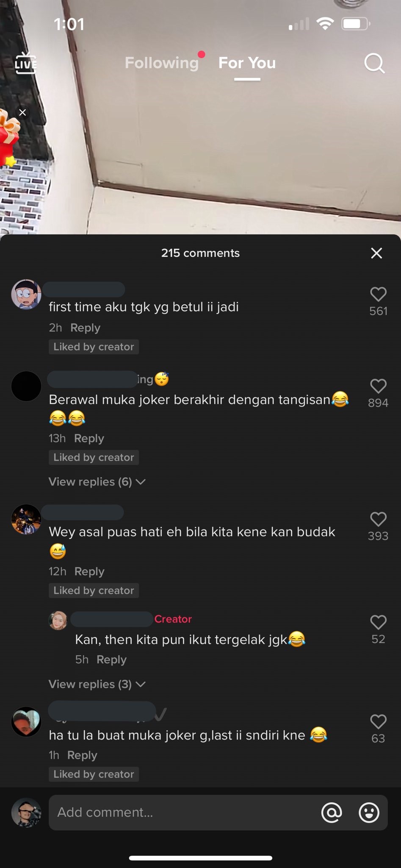The width and height of the screenshot is (401, 868).
Task: Tap the search magnifier icon
Action: click(x=374, y=64)
